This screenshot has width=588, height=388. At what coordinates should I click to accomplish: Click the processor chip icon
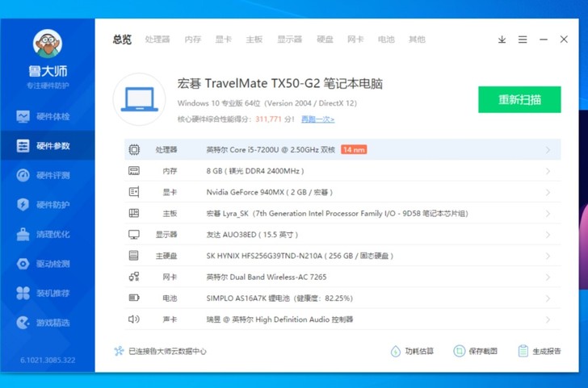tap(134, 150)
